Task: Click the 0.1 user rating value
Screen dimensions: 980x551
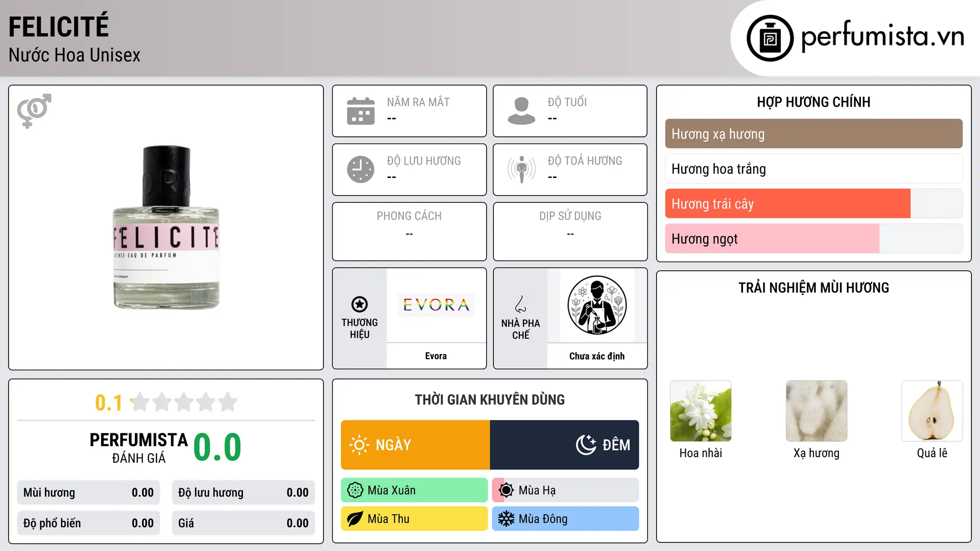Action: 109,403
